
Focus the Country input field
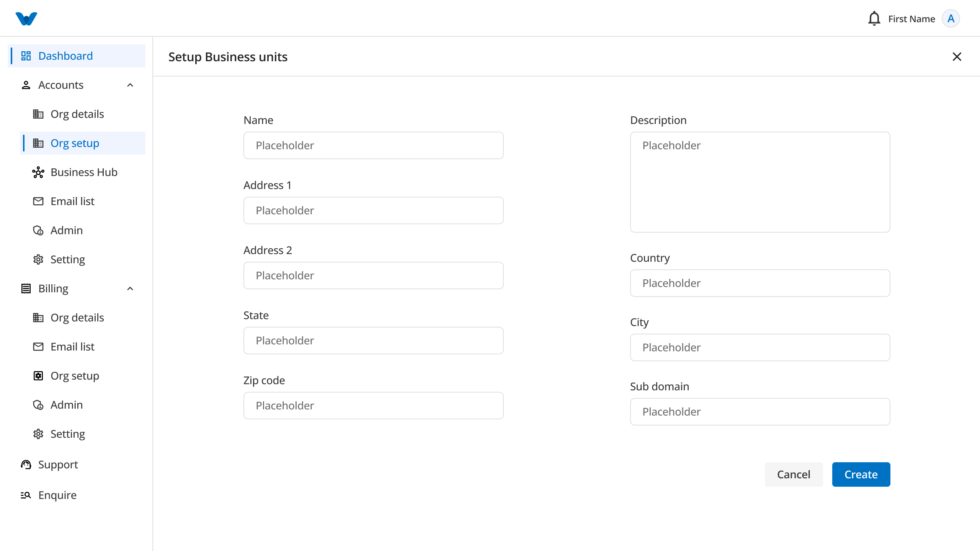pos(760,283)
